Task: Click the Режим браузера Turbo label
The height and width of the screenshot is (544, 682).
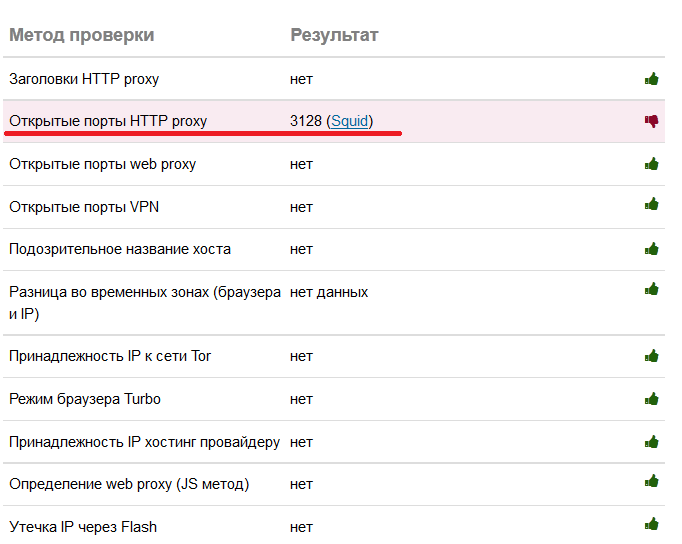Action: [85, 399]
